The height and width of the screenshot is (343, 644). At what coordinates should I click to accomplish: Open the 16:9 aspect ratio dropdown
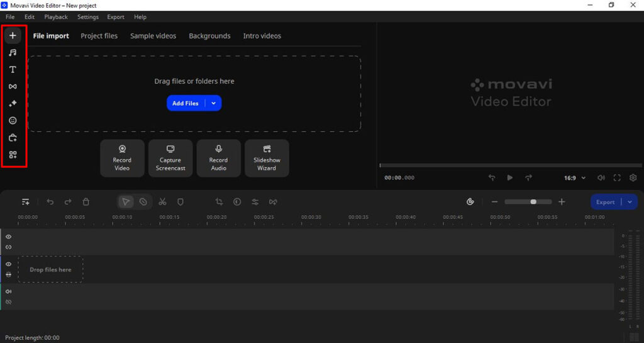[575, 178]
